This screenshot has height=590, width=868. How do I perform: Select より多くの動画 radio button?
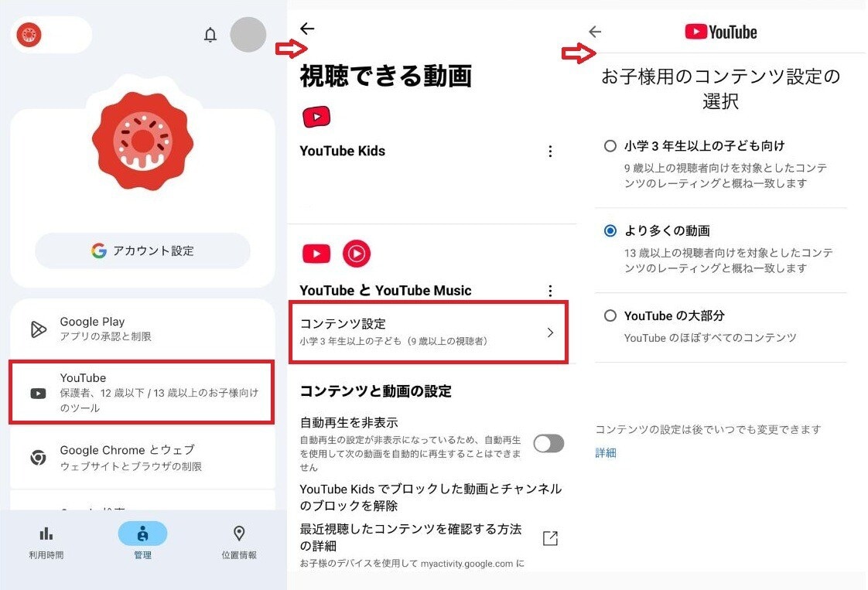610,230
